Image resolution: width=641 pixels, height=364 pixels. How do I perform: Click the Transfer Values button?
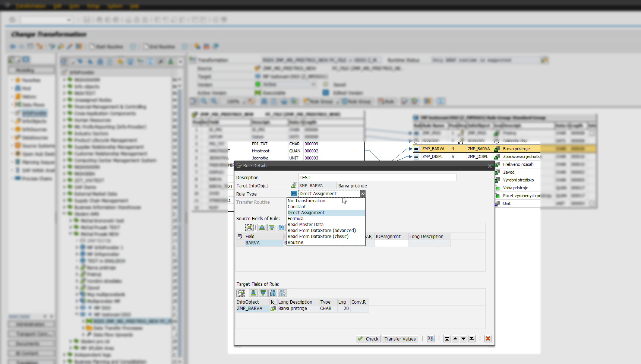[x=400, y=339]
